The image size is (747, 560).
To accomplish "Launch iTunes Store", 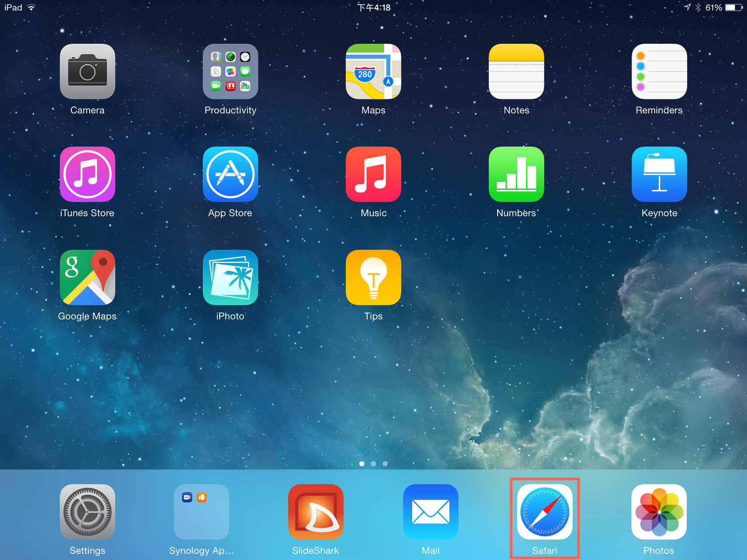I will [x=88, y=174].
